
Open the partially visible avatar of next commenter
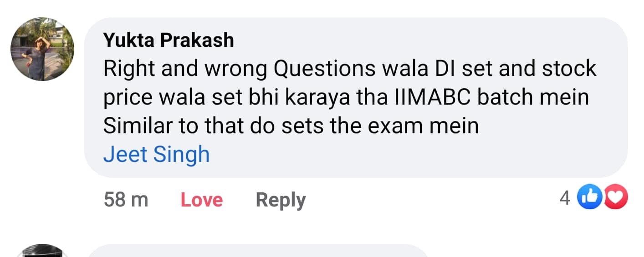43,251
